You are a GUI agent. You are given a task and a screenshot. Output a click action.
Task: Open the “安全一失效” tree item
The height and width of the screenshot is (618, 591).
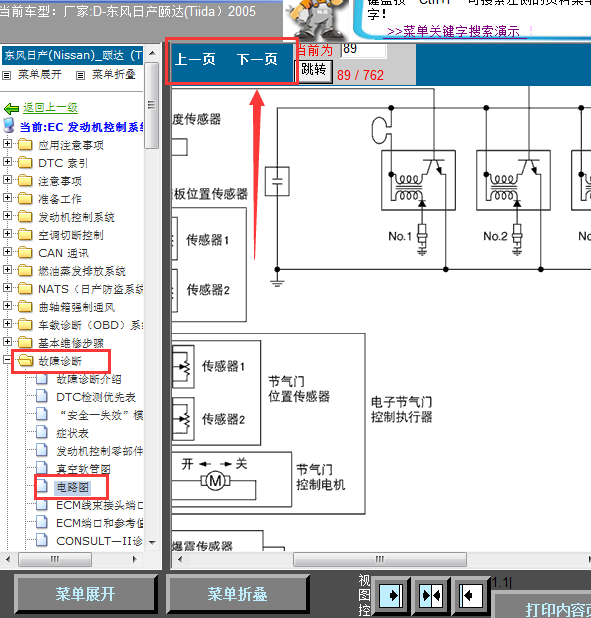click(x=100, y=415)
